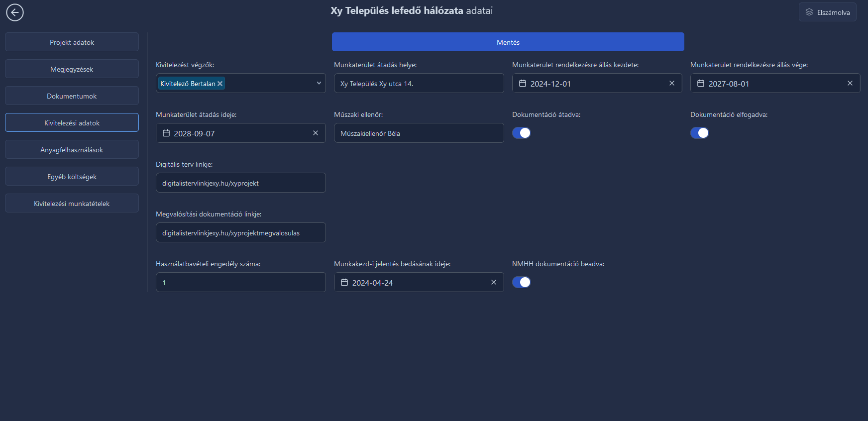
Task: Open the Anyagfelhasználások section
Action: coord(72,150)
